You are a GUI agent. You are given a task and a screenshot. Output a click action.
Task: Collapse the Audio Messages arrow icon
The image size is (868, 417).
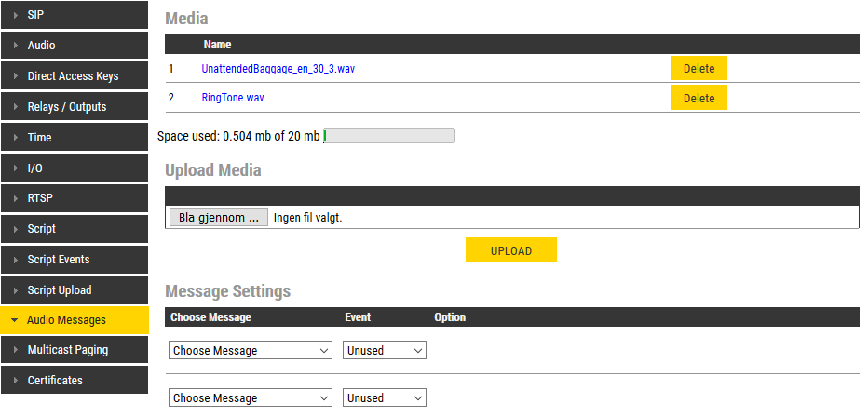(x=15, y=320)
